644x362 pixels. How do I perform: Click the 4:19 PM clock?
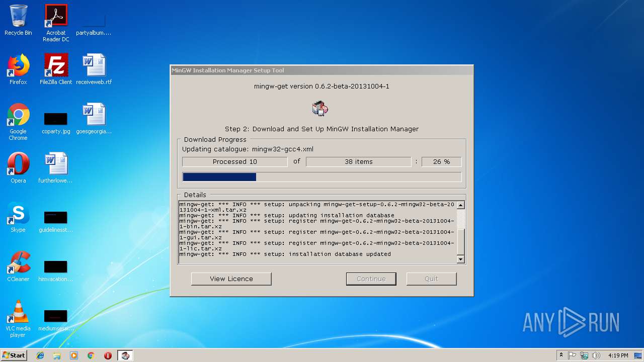(x=618, y=355)
